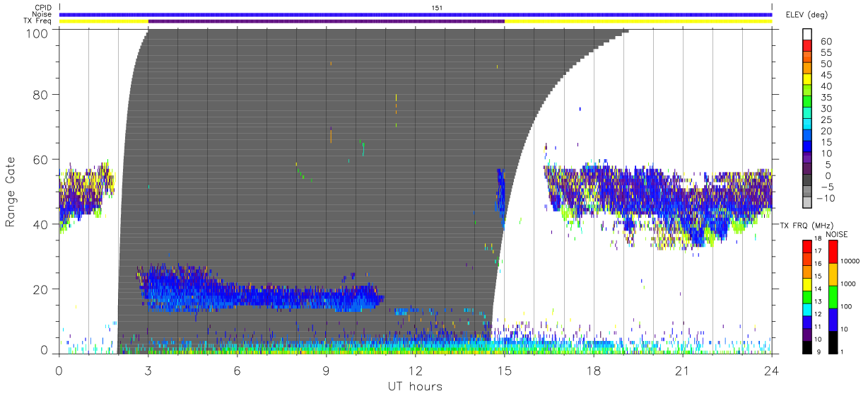868x401 pixels.
Task: Click the '24' tick on UT hours axis
Action: tap(772, 371)
